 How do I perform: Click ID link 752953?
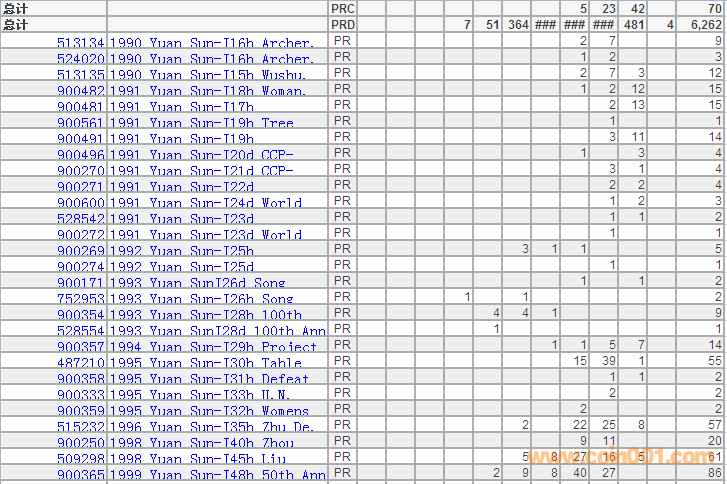[81, 299]
